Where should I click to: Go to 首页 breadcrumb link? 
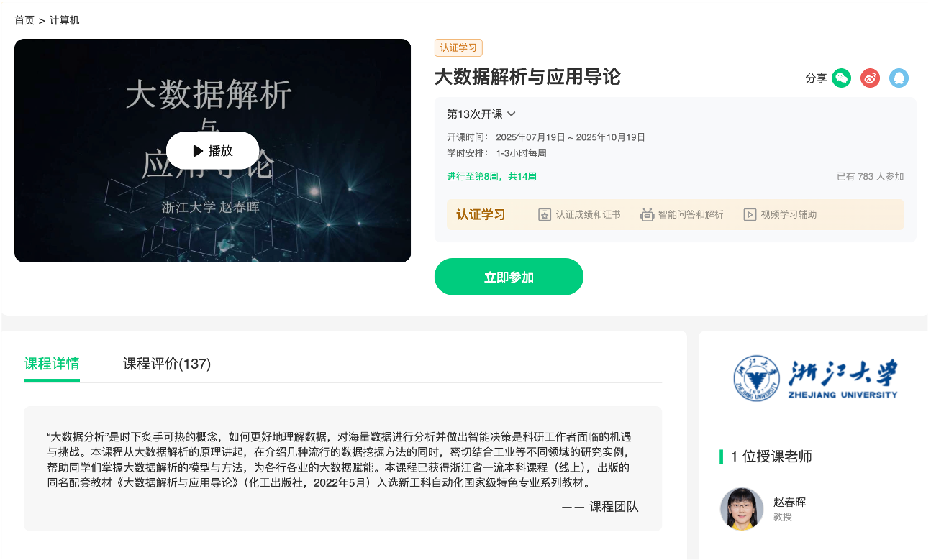[24, 20]
